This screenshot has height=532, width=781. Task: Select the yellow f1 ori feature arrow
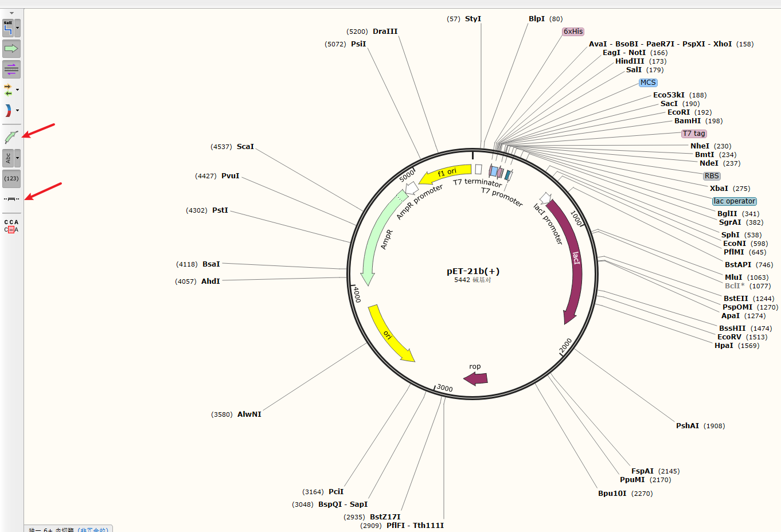tap(446, 173)
